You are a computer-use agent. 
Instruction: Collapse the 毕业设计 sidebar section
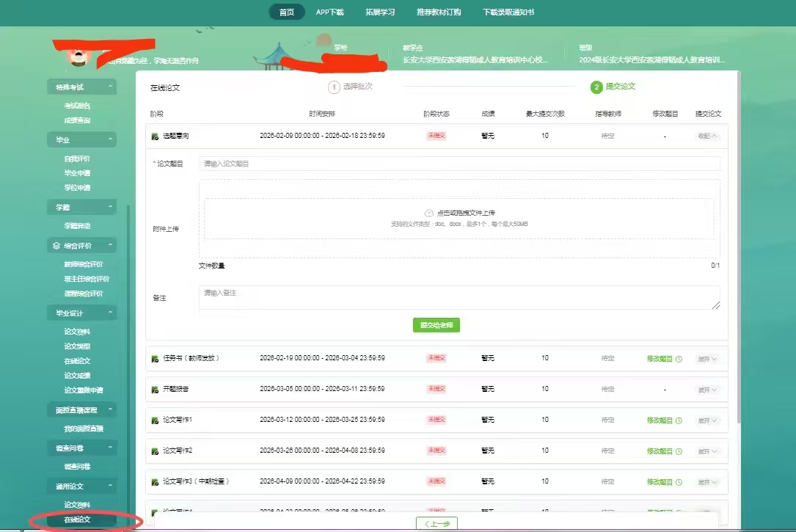(111, 313)
